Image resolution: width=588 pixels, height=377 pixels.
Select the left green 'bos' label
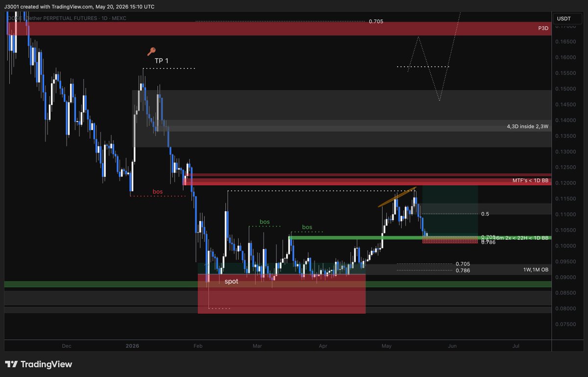[265, 222]
